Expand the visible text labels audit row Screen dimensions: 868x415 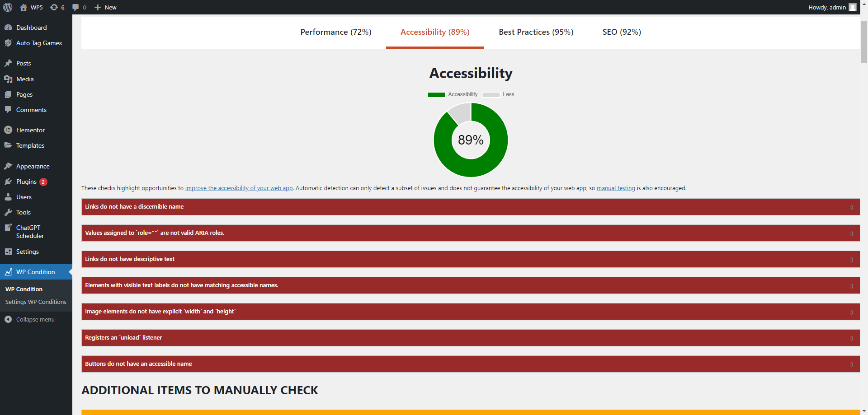(471, 285)
